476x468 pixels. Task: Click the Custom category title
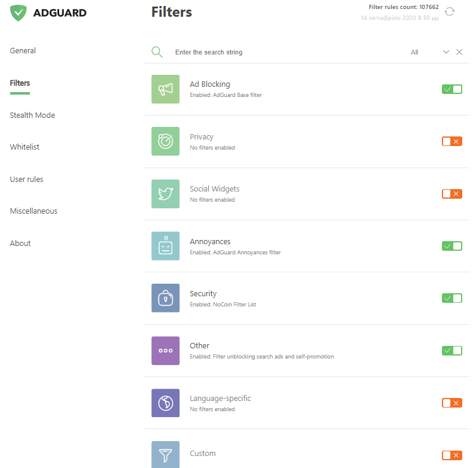tap(203, 454)
